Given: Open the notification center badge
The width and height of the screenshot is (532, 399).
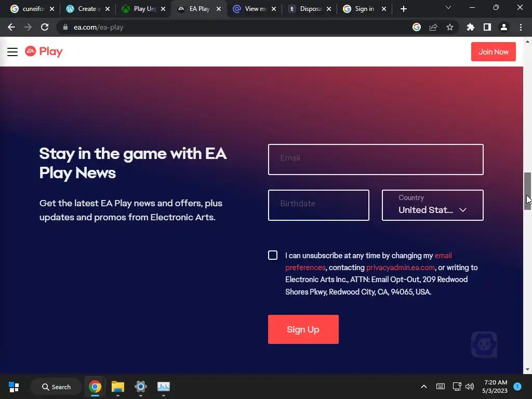Looking at the screenshot, I should click(517, 386).
